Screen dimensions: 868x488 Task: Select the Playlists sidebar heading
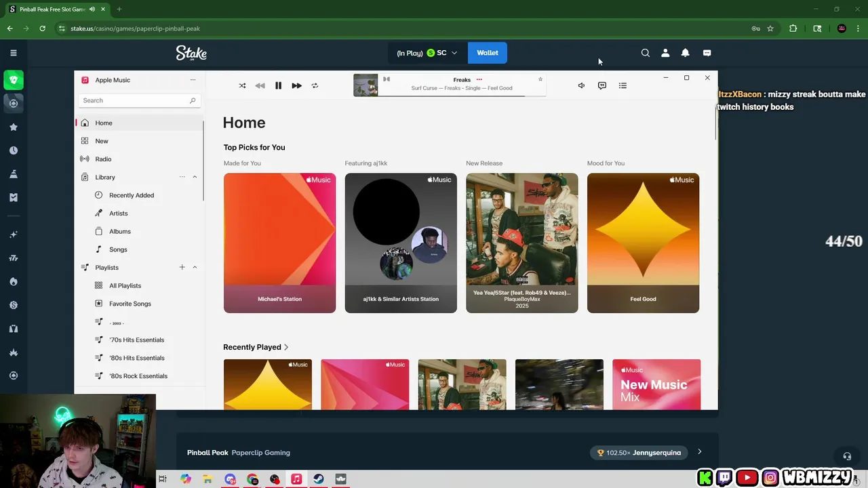(x=106, y=268)
